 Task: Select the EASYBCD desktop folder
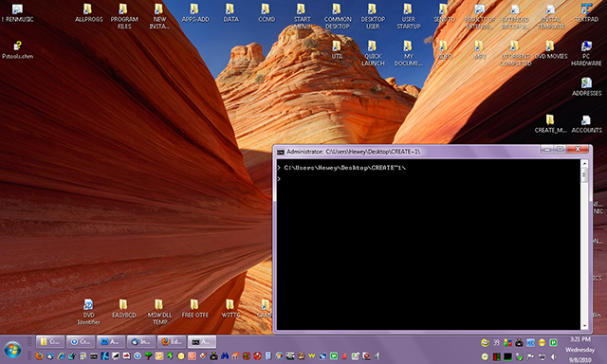click(124, 308)
